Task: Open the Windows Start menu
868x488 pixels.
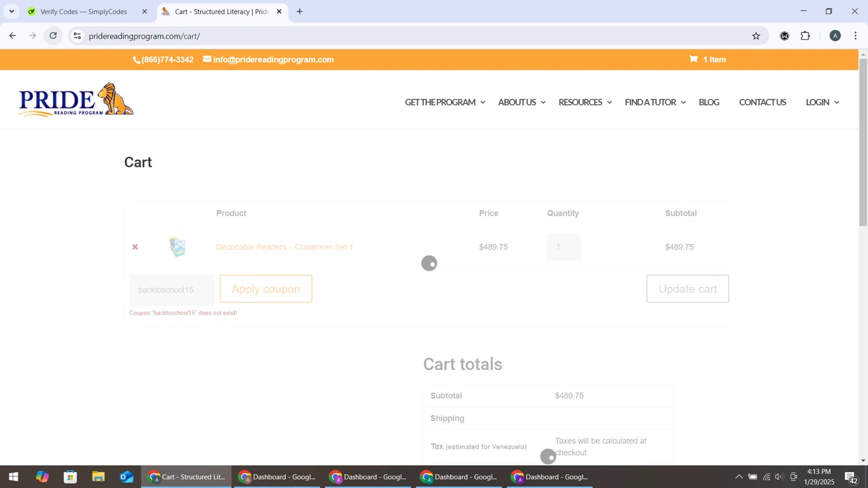Action: point(13,477)
